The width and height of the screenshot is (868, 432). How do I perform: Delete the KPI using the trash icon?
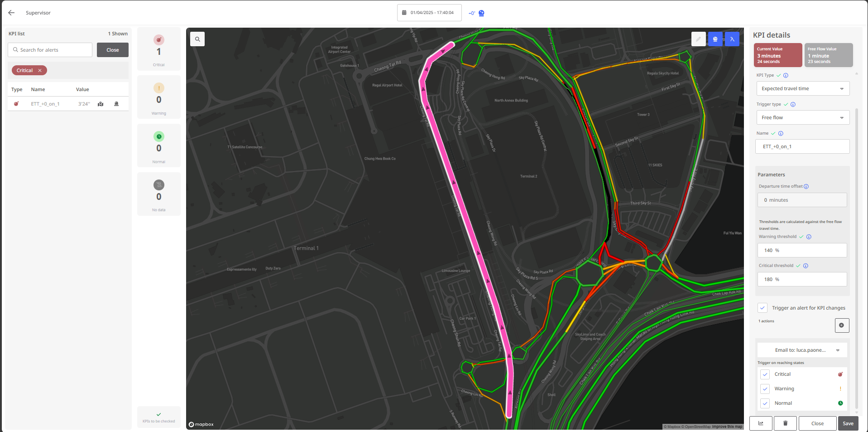[785, 423]
